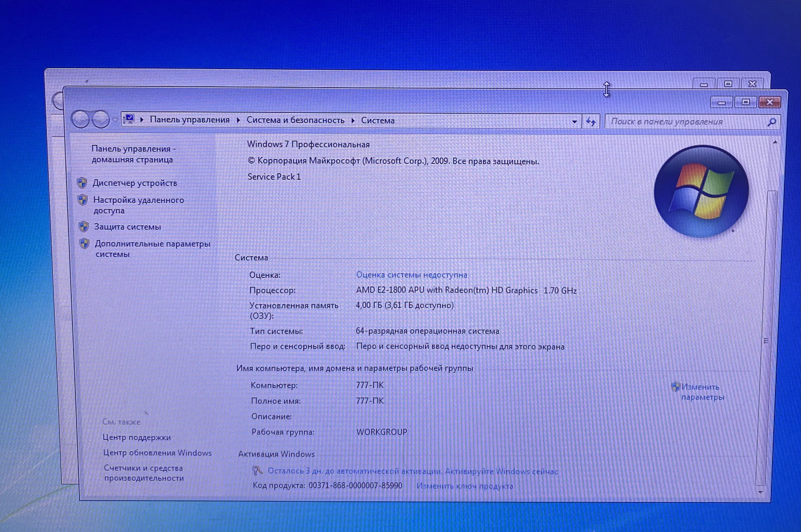Open 'Настройка удаленного доступа' link

(x=138, y=205)
